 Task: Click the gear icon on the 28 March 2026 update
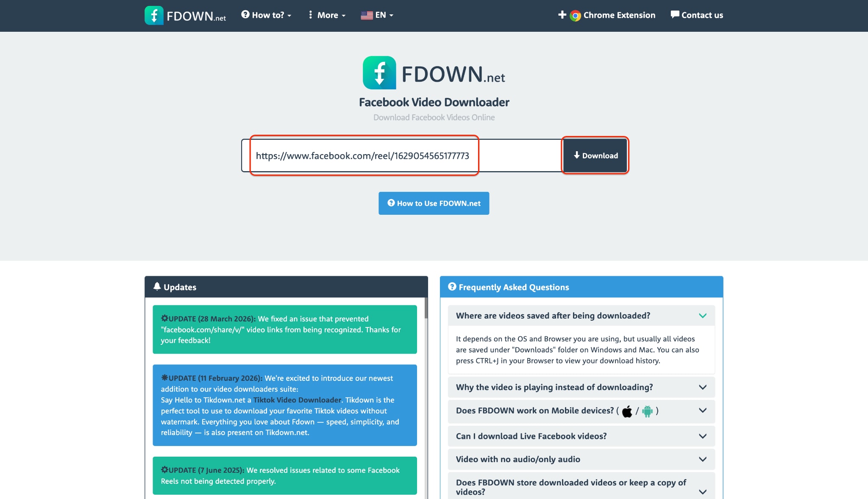164,318
